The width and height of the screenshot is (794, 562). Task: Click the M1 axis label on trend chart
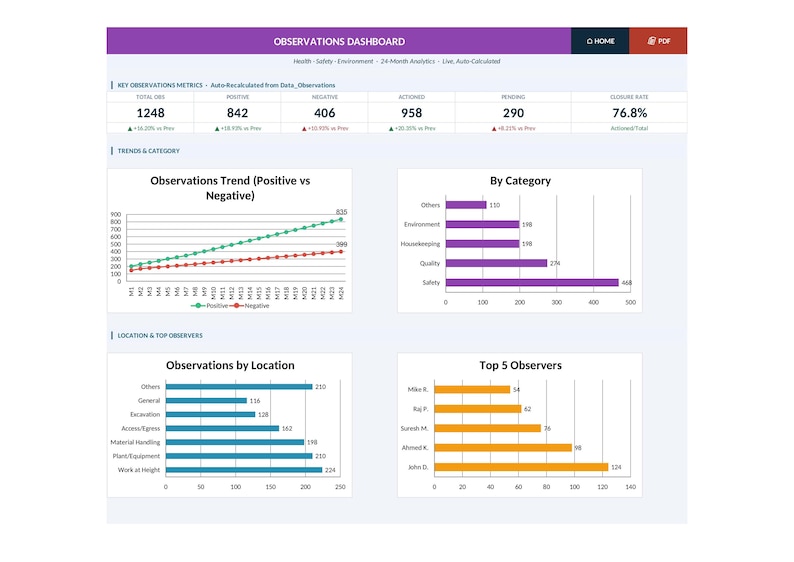[132, 292]
